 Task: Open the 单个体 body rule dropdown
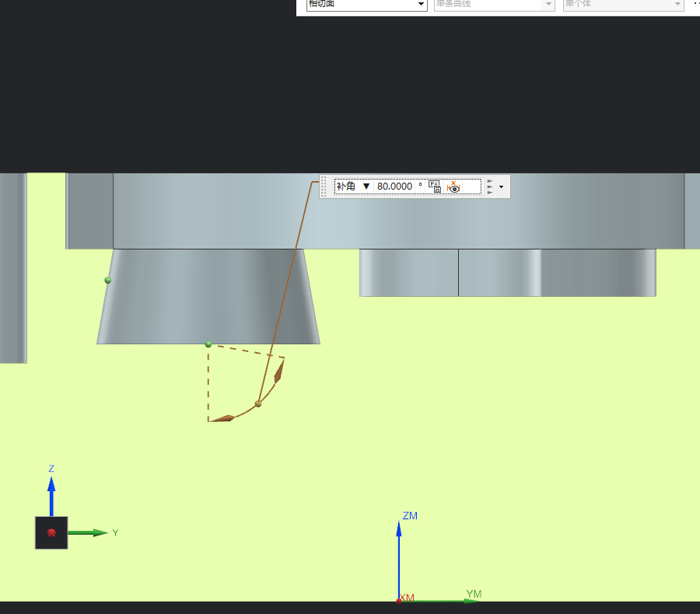pos(623,5)
